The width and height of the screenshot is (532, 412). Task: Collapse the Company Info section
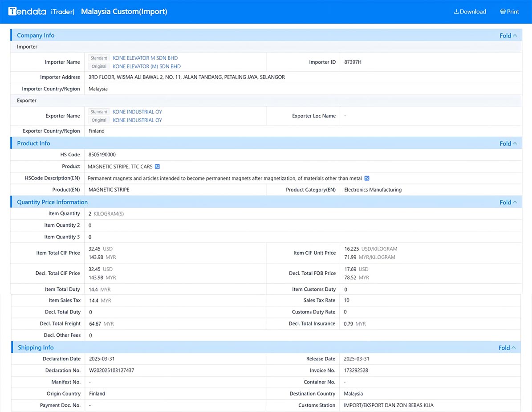tap(508, 35)
